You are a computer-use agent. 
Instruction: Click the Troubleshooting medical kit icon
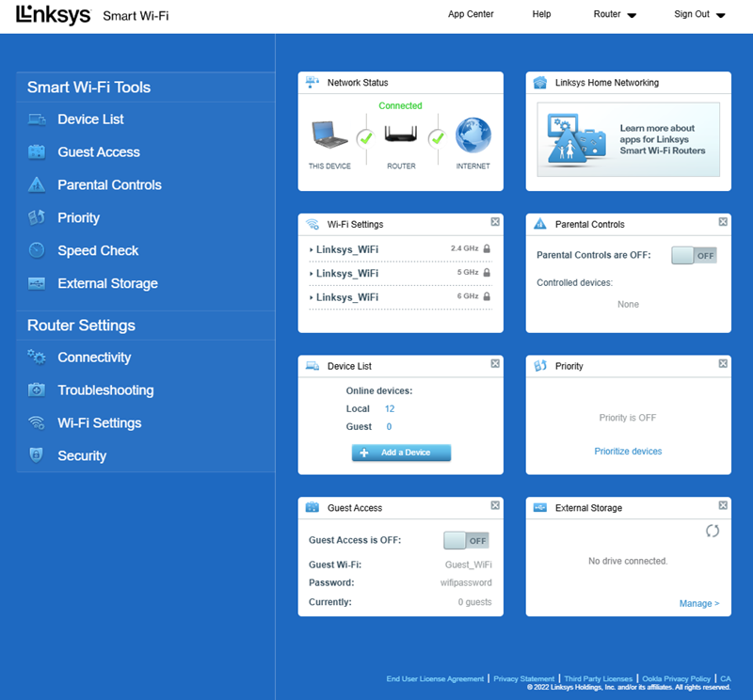pyautogui.click(x=37, y=390)
